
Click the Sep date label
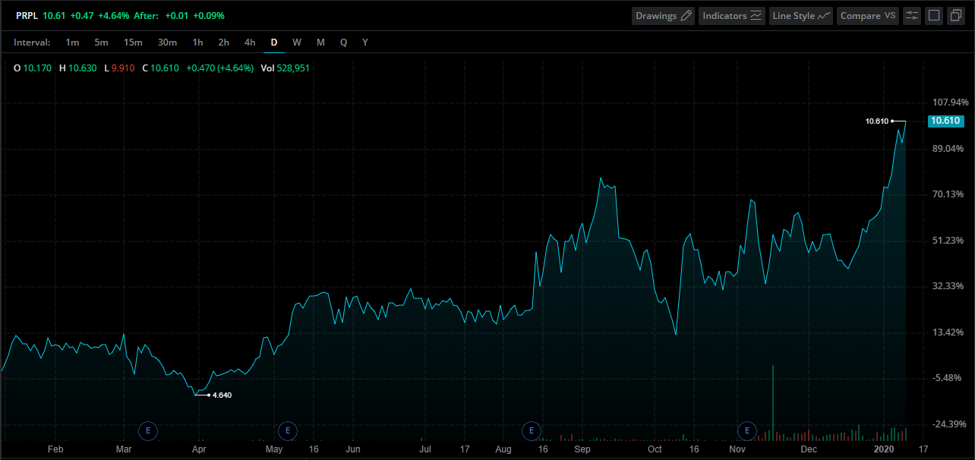click(x=582, y=449)
